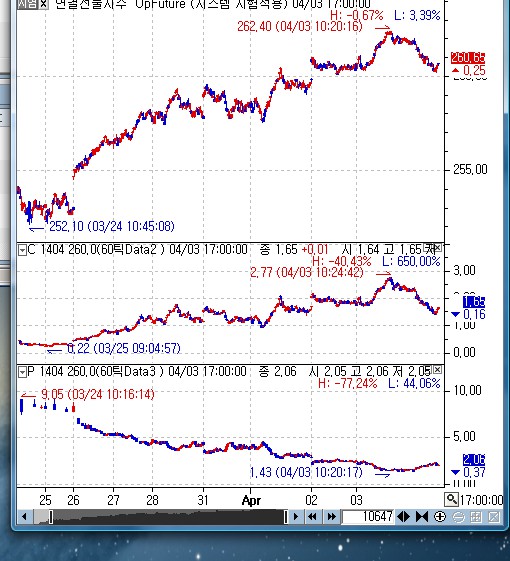Click the expand-horizontally diamond arrows icon
Screen dimensions: 510x561
[404, 517]
